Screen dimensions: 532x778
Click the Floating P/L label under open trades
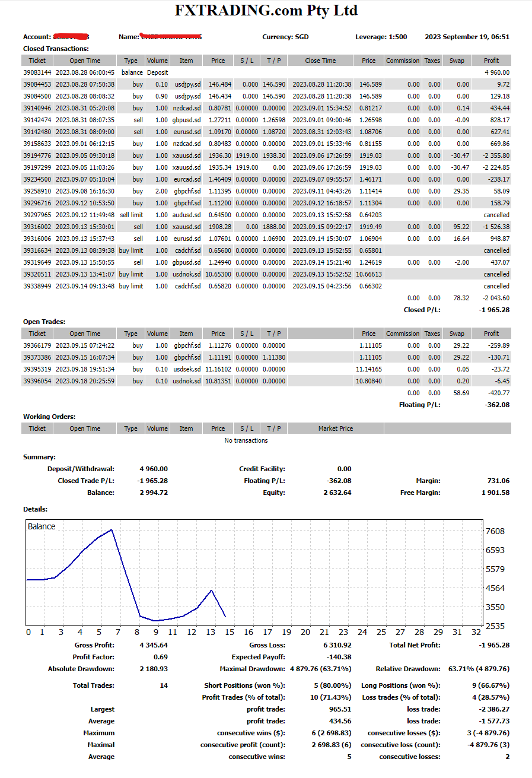[420, 405]
